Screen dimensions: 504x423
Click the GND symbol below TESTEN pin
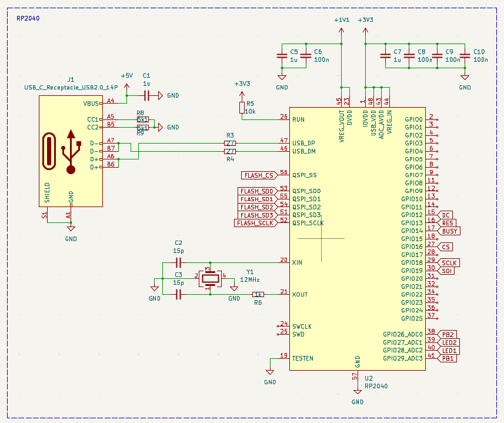pos(270,373)
